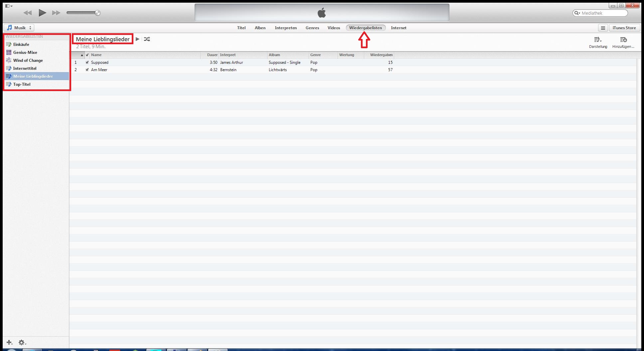Click the Apple logo status display

point(322,13)
